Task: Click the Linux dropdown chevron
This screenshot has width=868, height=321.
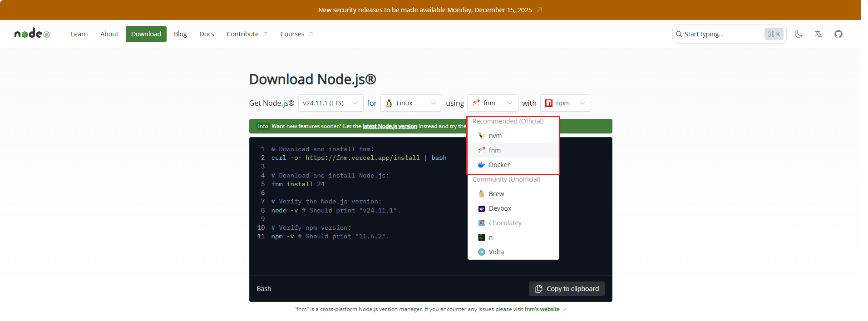Action: tap(434, 103)
